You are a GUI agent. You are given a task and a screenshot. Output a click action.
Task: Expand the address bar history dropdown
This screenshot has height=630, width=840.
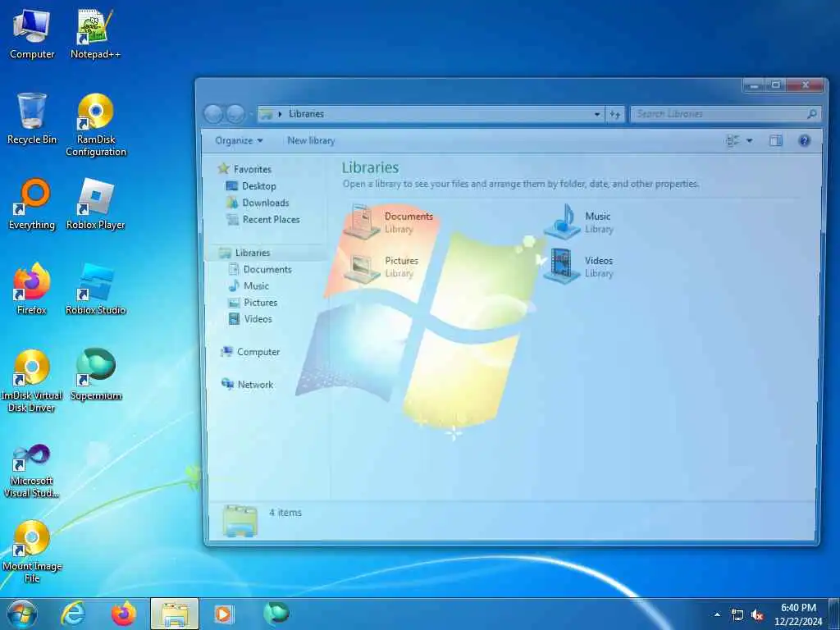597,114
